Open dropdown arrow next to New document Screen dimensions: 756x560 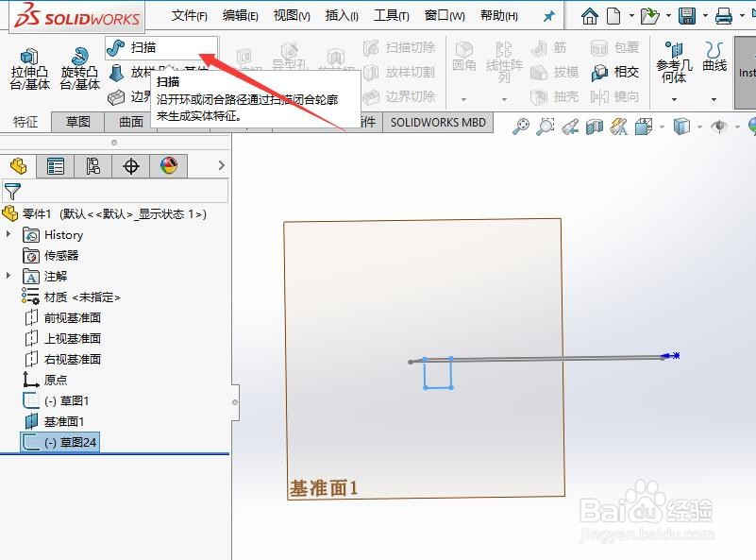(631, 16)
